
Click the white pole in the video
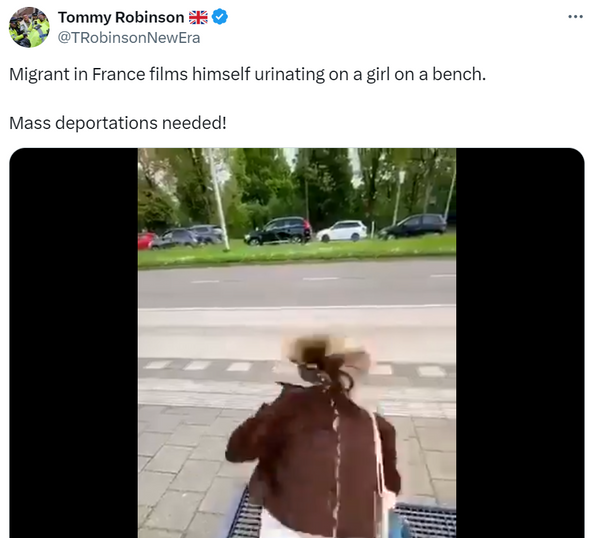(219, 199)
